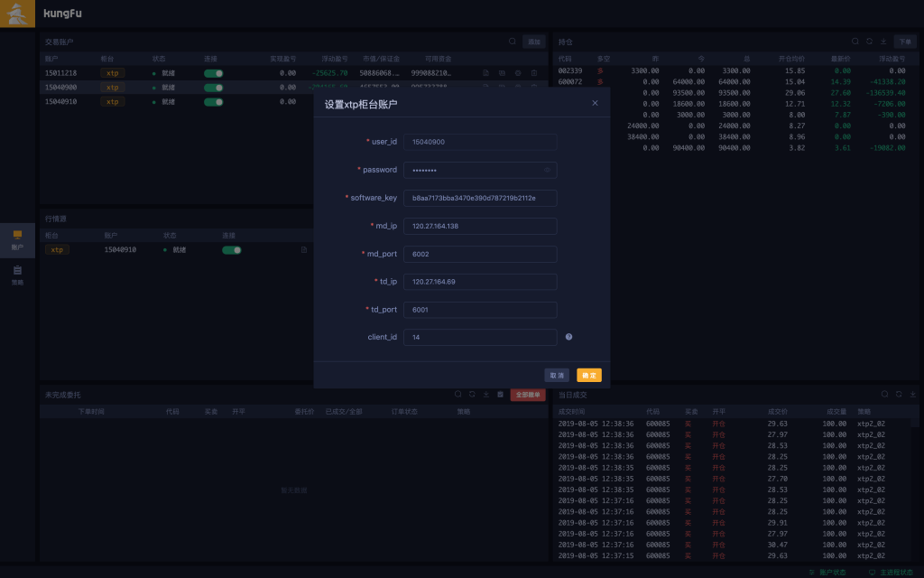Select account row 15011218
Screen dimensions: 924x578
tap(293, 73)
